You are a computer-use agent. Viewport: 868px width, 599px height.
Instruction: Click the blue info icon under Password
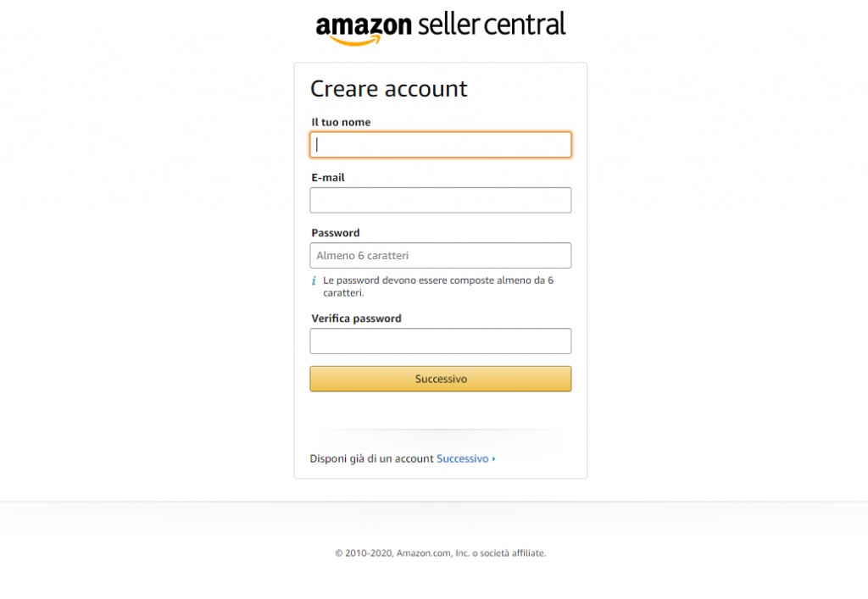click(314, 280)
